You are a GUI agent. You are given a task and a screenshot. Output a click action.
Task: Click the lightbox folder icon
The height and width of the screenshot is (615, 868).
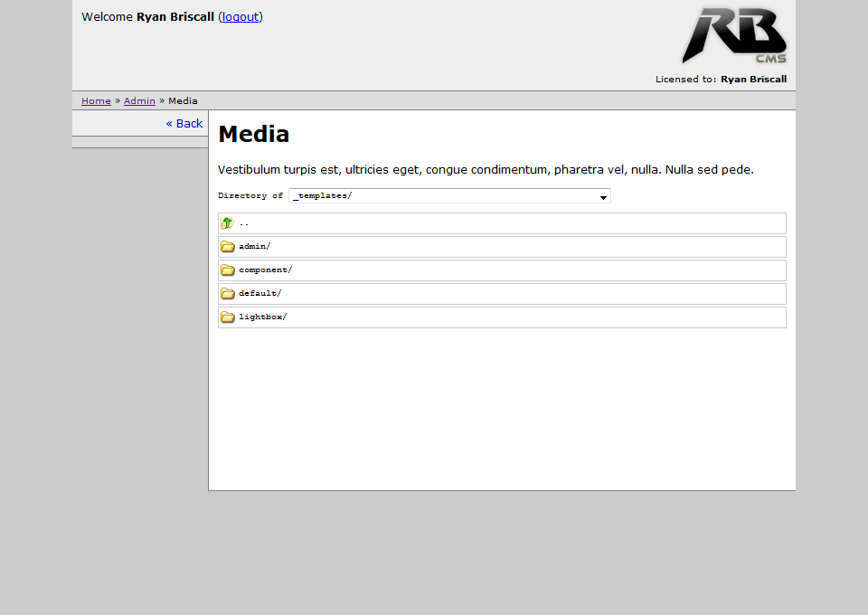(228, 317)
